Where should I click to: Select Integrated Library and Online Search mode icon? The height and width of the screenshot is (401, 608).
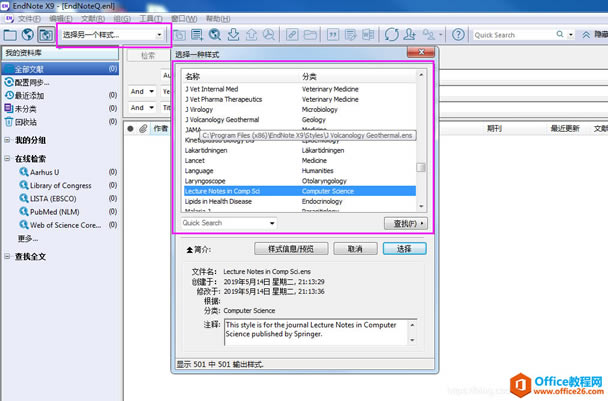(46, 35)
